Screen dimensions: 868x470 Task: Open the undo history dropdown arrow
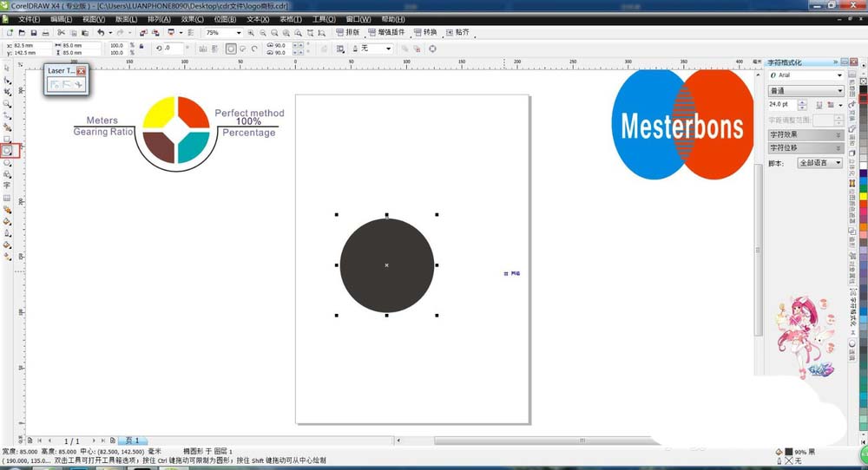(110, 33)
